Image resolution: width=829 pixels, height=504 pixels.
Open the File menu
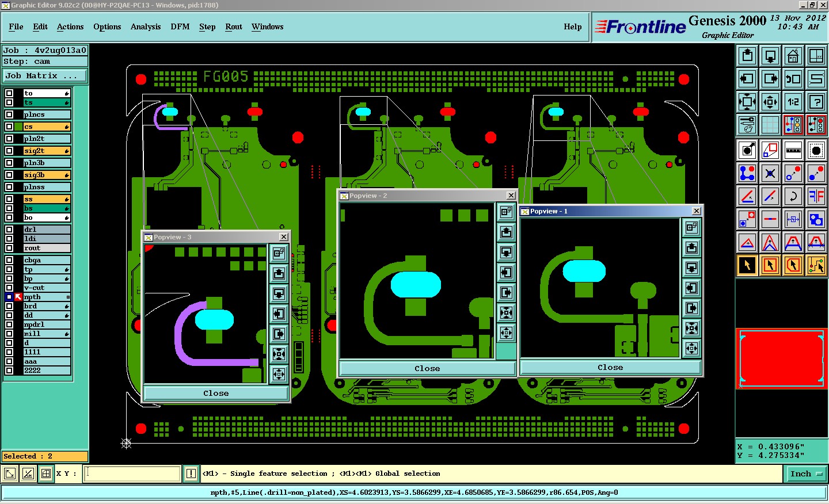click(16, 26)
